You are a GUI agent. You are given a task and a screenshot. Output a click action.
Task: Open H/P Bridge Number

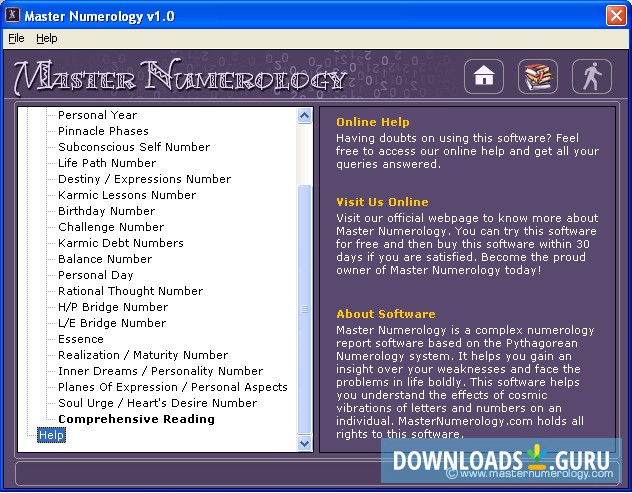click(x=113, y=307)
